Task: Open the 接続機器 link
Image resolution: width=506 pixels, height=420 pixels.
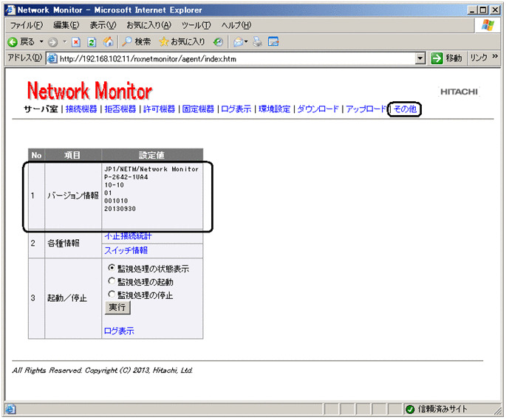Action: (x=81, y=109)
